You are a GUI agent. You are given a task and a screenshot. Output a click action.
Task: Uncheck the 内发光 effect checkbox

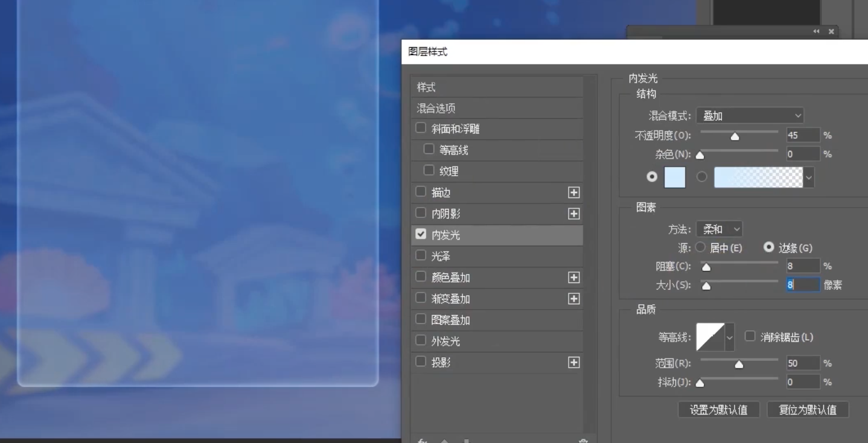421,234
